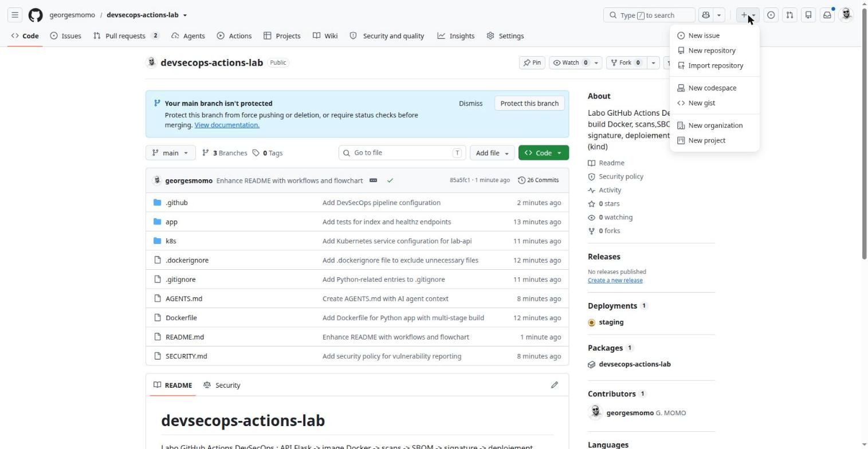Select New codespace menu entry

[714, 88]
